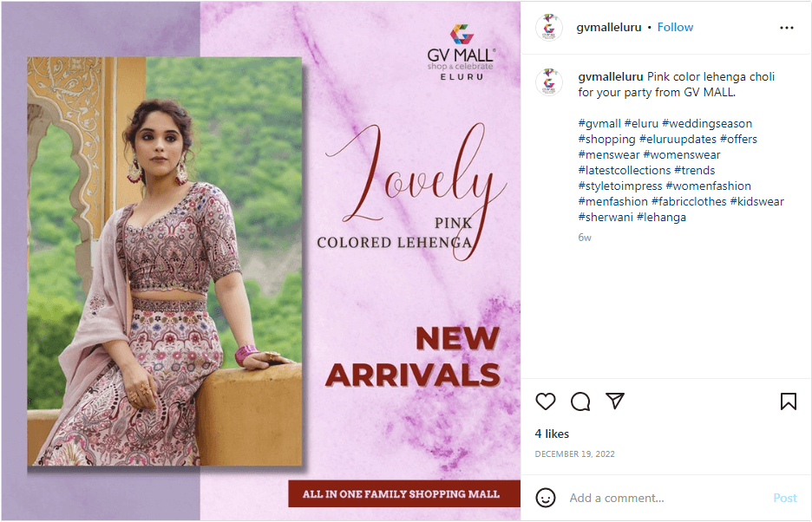Share post using paper plane icon
The image size is (812, 522).
(x=615, y=401)
